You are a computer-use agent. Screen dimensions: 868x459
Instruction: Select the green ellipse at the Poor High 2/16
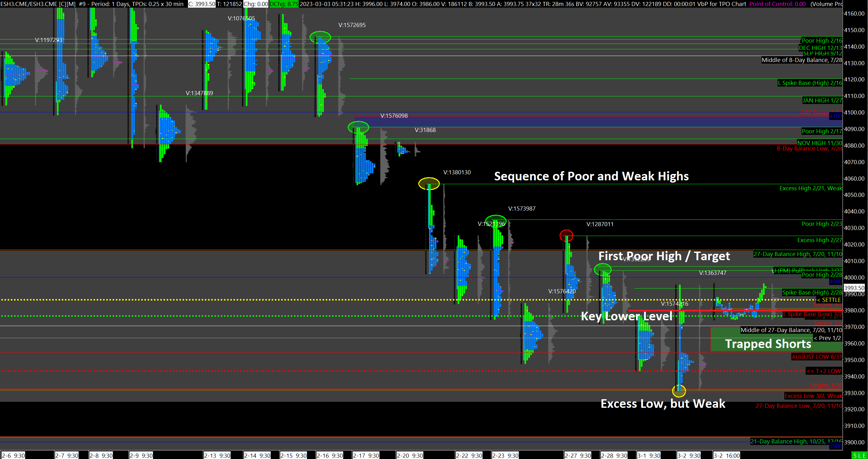(x=320, y=37)
